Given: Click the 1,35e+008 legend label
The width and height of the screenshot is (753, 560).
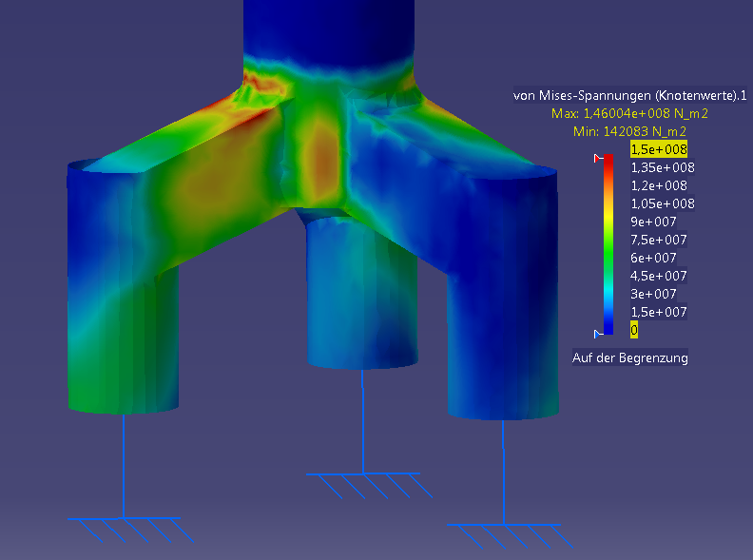Looking at the screenshot, I should [663, 167].
